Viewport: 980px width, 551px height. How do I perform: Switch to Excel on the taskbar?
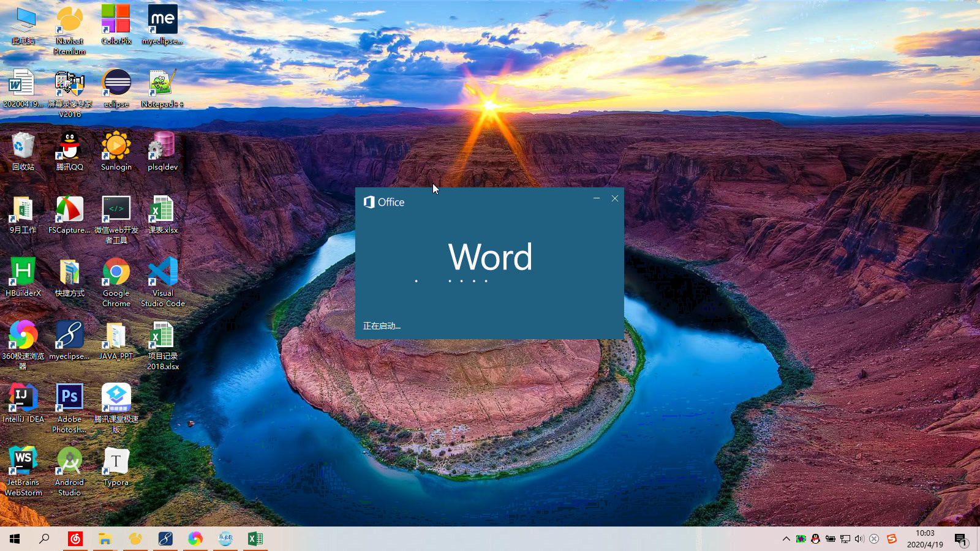click(255, 539)
